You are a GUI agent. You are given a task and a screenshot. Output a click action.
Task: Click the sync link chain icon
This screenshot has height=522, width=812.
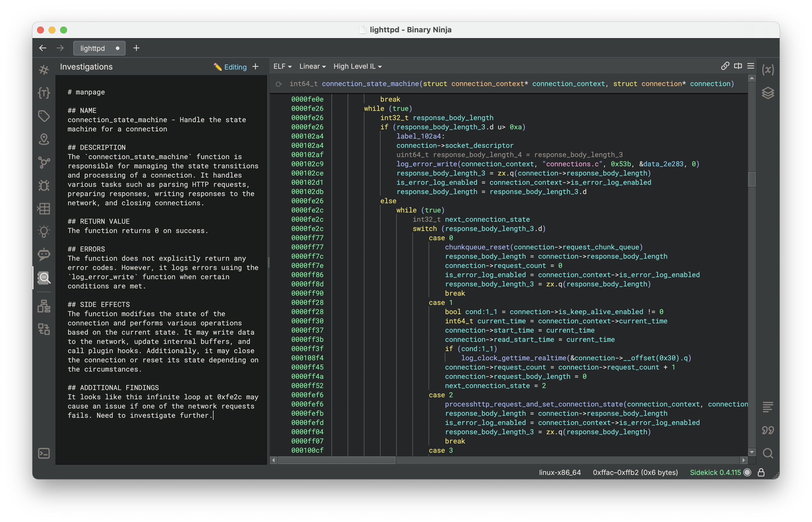[x=725, y=66]
